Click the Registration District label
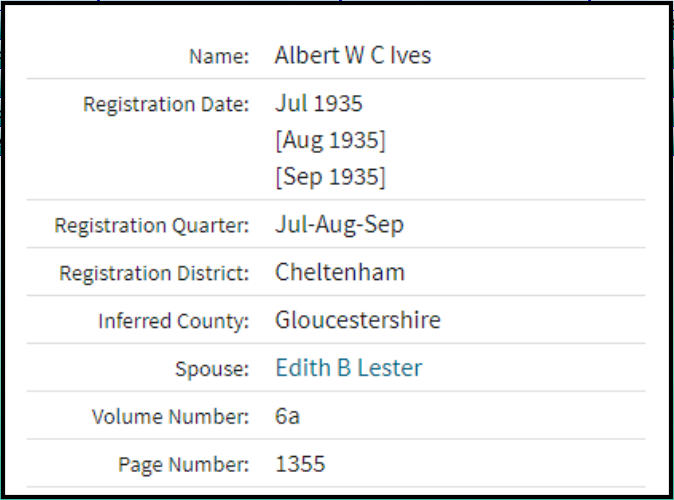The height and width of the screenshot is (500, 674). (x=154, y=273)
